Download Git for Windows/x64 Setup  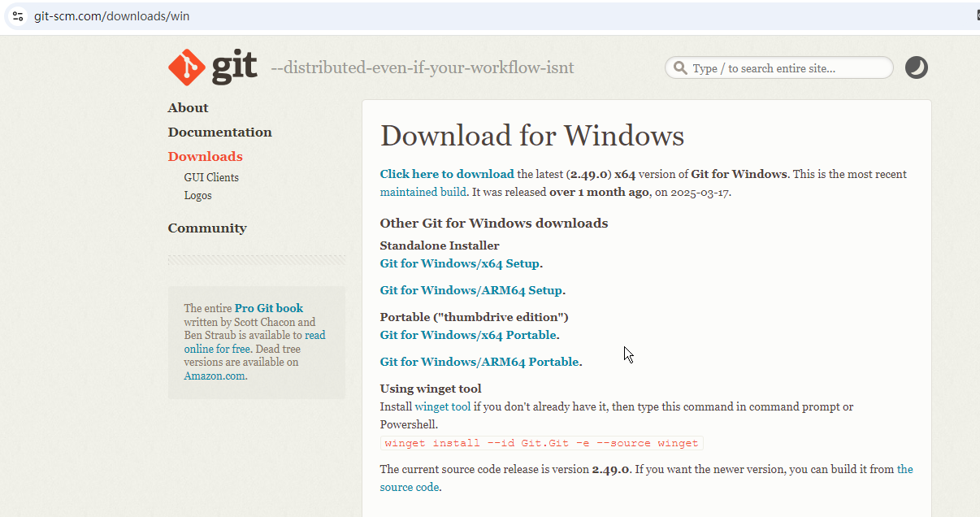[x=460, y=263]
